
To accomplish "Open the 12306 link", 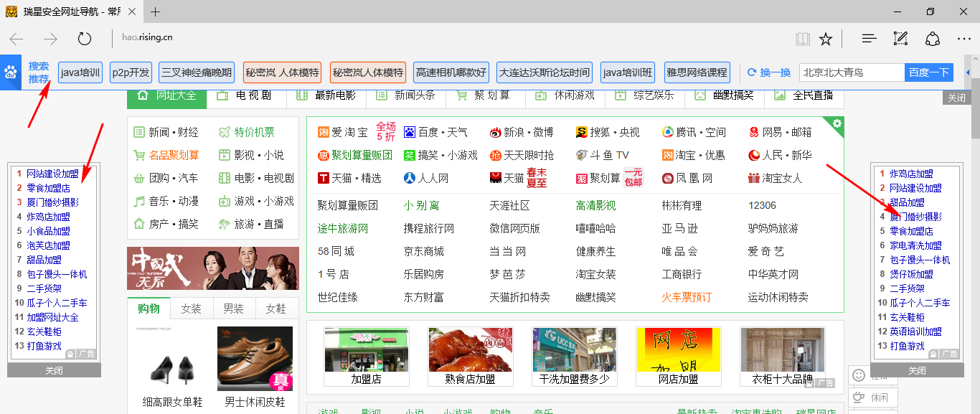I will [x=762, y=205].
